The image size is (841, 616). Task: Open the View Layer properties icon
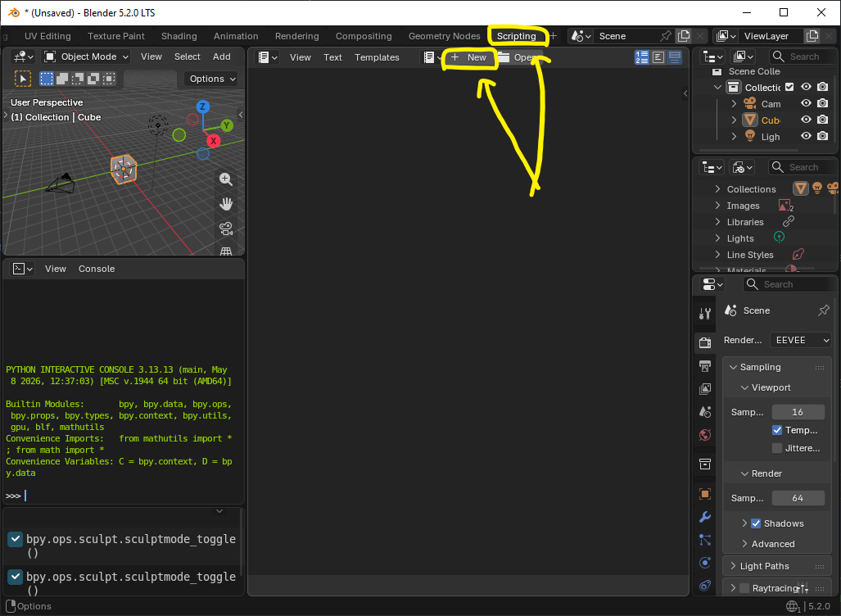(x=705, y=389)
